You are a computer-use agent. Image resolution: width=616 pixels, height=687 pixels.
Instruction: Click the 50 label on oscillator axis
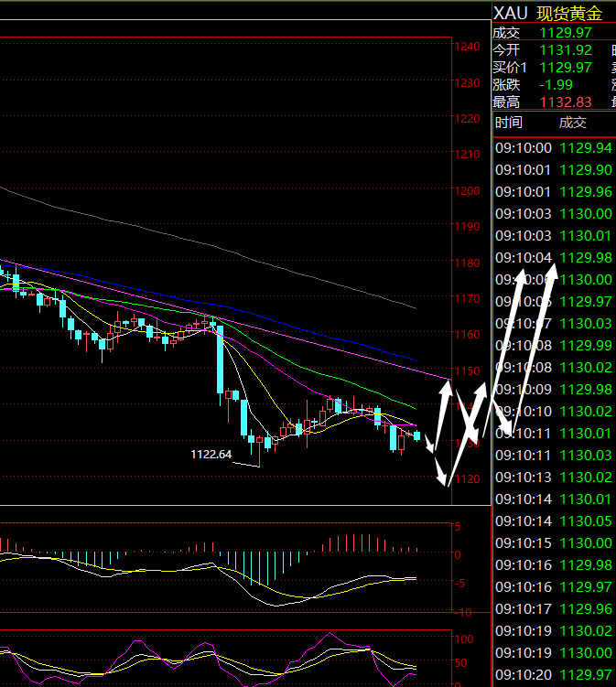[460, 663]
